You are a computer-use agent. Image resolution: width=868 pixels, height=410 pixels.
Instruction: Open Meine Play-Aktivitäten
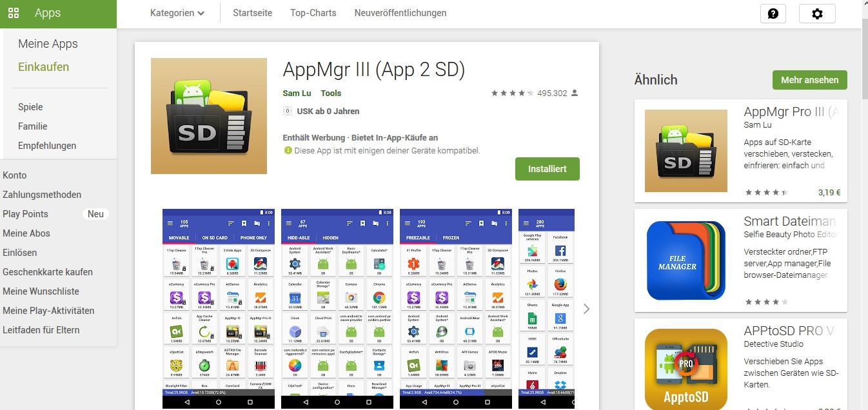pyautogui.click(x=48, y=311)
